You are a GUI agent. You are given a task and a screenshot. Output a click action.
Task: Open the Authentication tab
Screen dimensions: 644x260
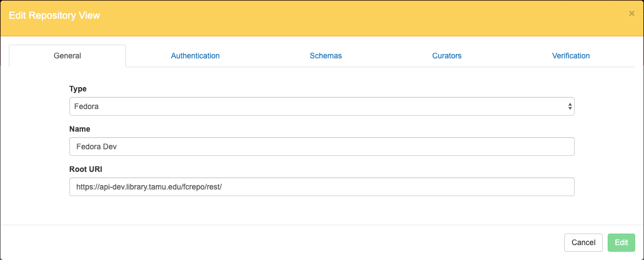click(195, 56)
